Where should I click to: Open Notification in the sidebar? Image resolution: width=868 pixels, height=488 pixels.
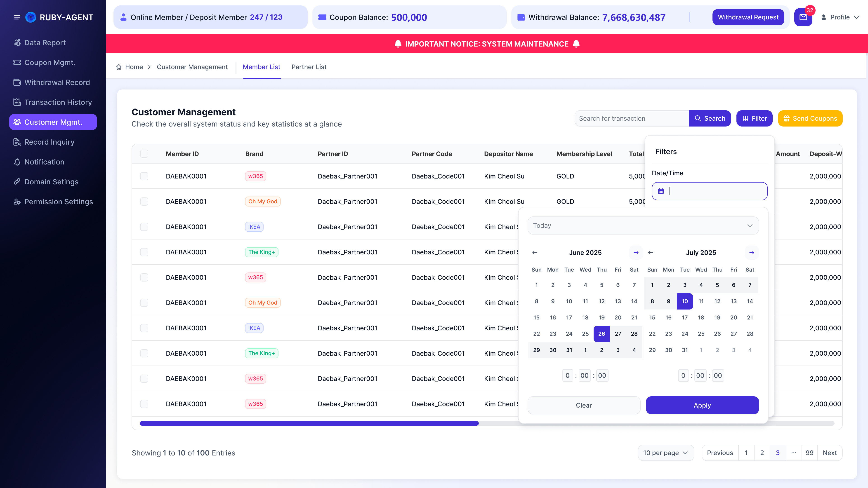53,162
